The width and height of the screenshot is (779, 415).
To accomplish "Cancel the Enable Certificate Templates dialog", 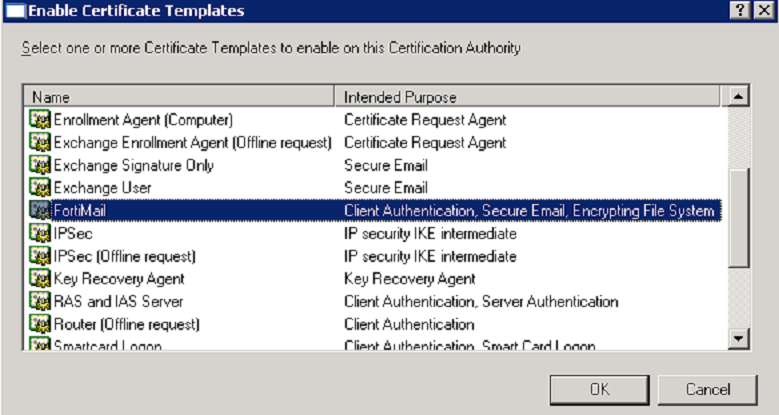I will tap(707, 389).
